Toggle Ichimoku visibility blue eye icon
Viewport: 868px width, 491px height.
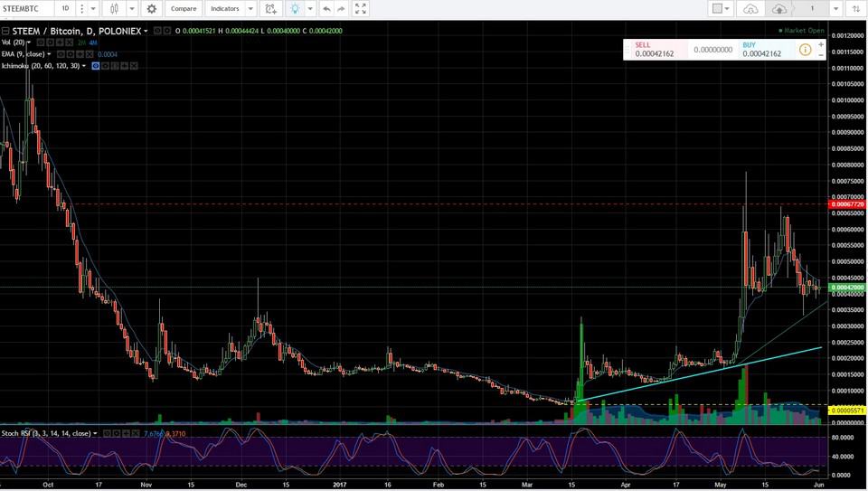point(96,66)
